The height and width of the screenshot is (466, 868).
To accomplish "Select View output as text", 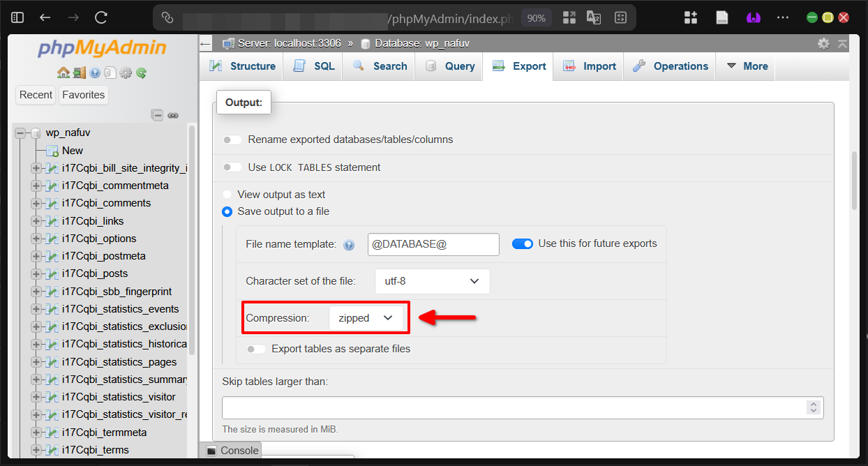I will tap(226, 194).
